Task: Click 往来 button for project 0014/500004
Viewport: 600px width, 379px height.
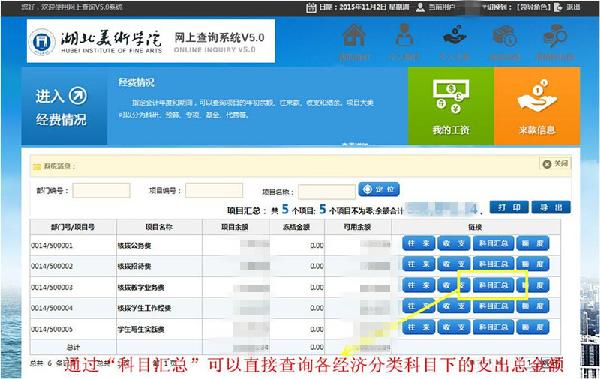Action: 419,306
